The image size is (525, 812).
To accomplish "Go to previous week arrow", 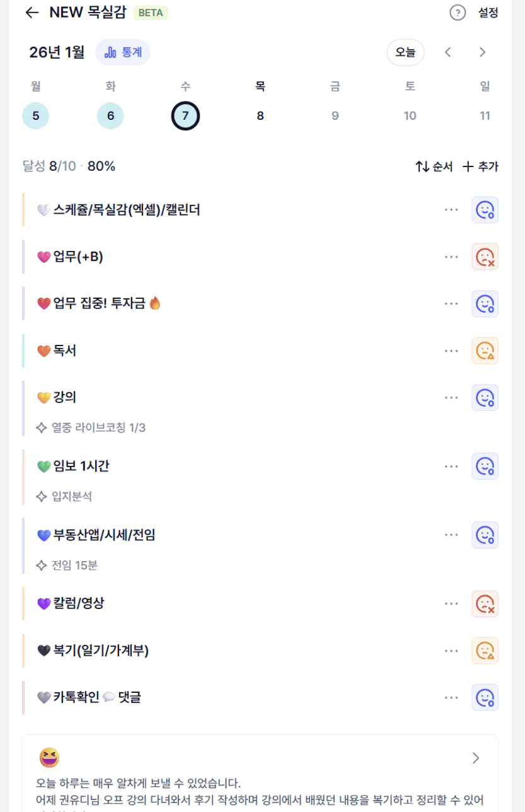I will 448,52.
